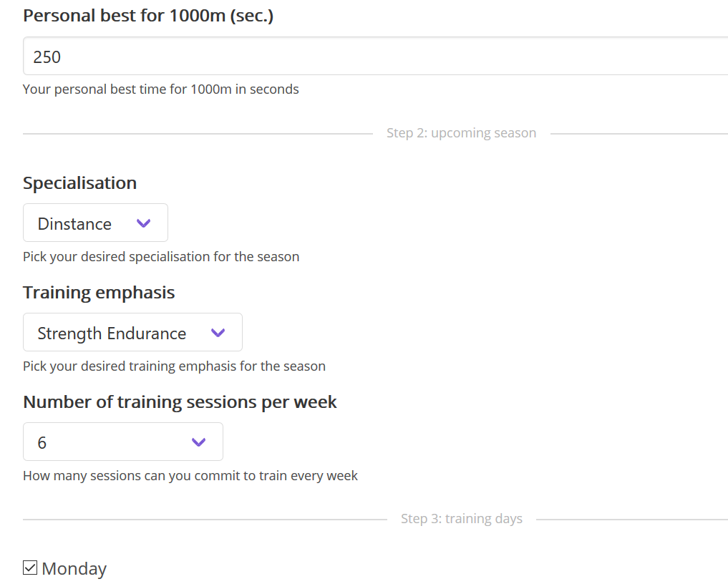
Task: Click the purple chevron in the sessions selector
Action: (x=199, y=442)
